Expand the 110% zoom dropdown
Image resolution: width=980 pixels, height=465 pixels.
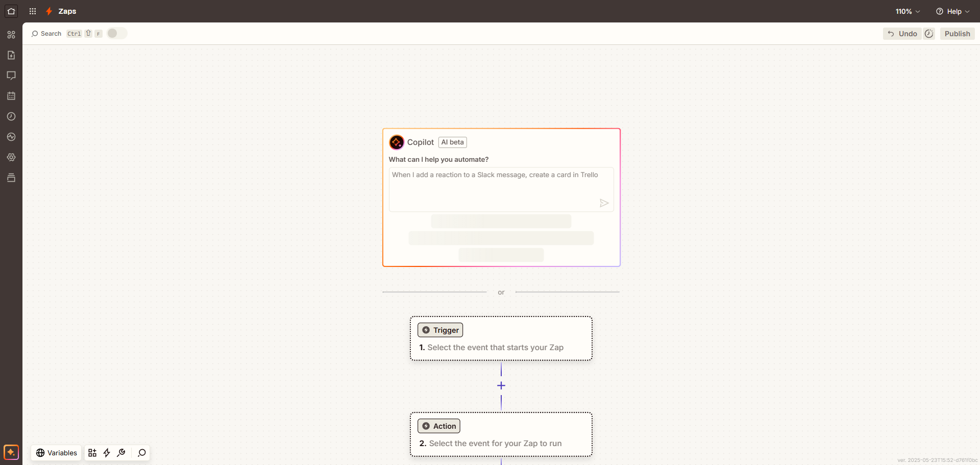pos(908,11)
